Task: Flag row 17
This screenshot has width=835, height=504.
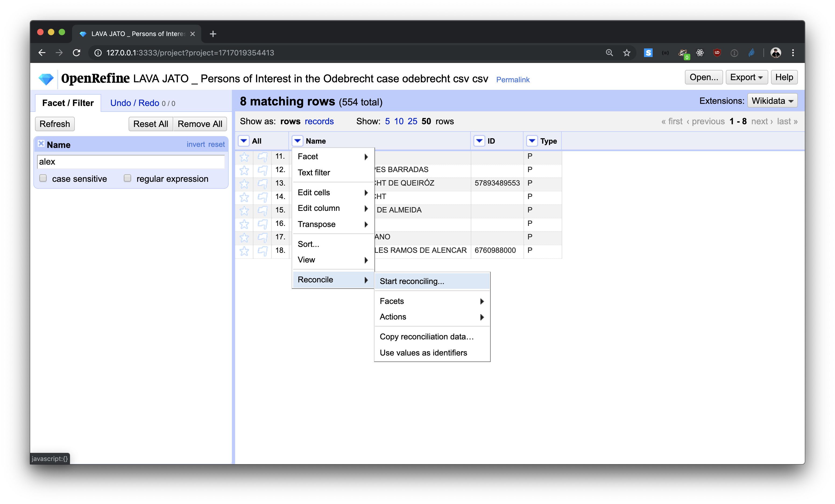Action: (x=262, y=237)
